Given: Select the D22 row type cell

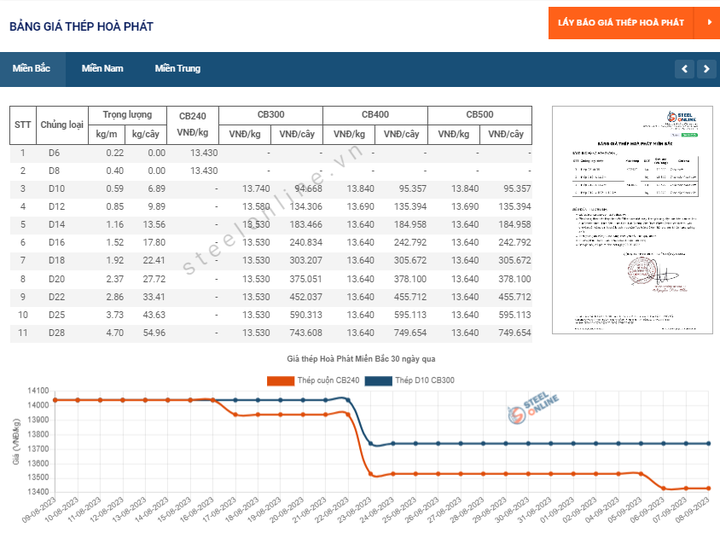Looking at the screenshot, I should [x=56, y=297].
